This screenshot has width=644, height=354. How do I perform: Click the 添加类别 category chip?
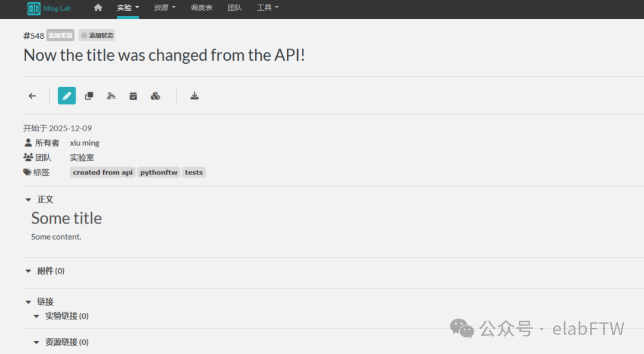click(60, 35)
